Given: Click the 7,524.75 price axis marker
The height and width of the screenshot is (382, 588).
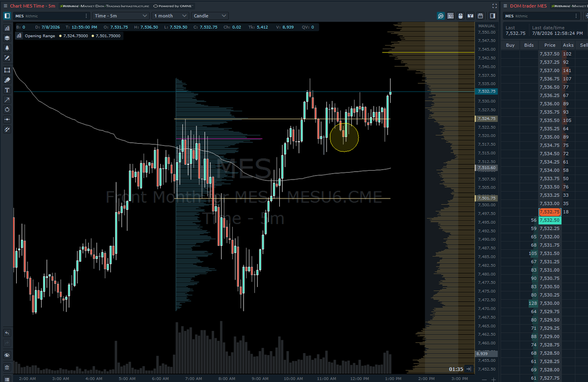Looking at the screenshot, I should [x=486, y=119].
